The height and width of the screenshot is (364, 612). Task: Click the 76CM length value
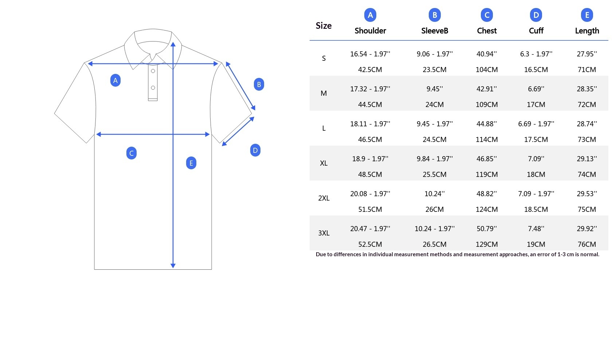[x=587, y=244]
